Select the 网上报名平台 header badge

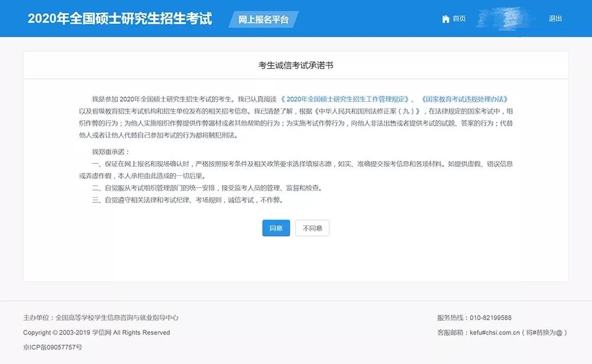coord(263,20)
